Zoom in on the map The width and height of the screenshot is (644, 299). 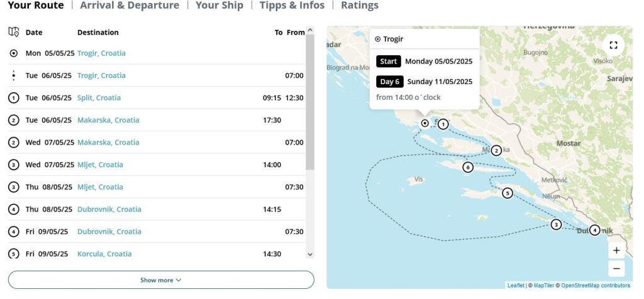(x=616, y=251)
